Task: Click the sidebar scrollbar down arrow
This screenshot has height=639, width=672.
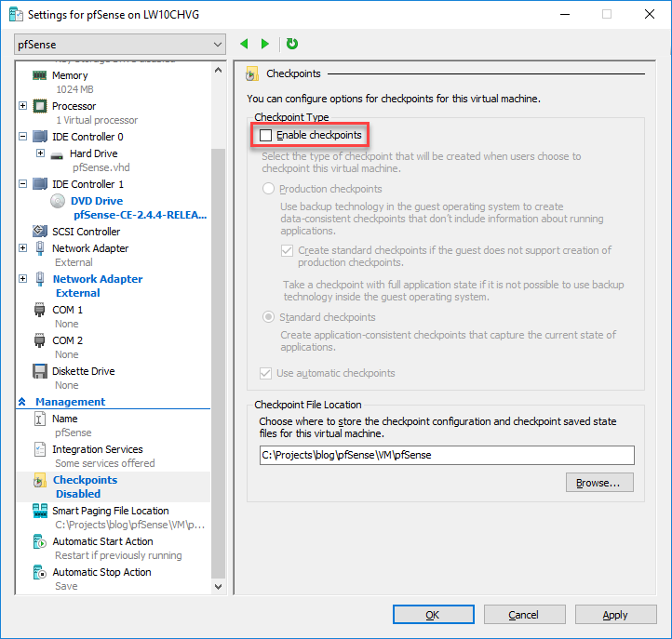Action: (x=218, y=586)
